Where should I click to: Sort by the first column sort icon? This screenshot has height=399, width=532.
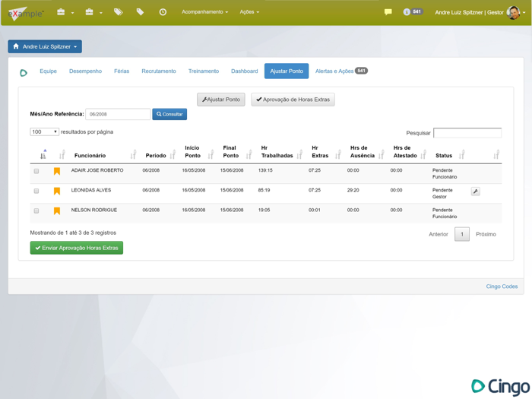[43, 154]
